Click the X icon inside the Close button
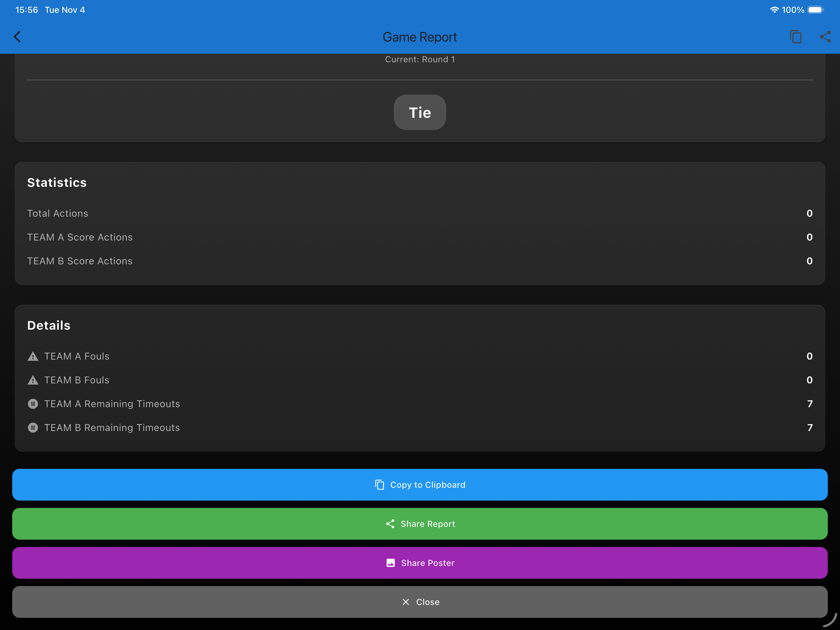 tap(406, 602)
